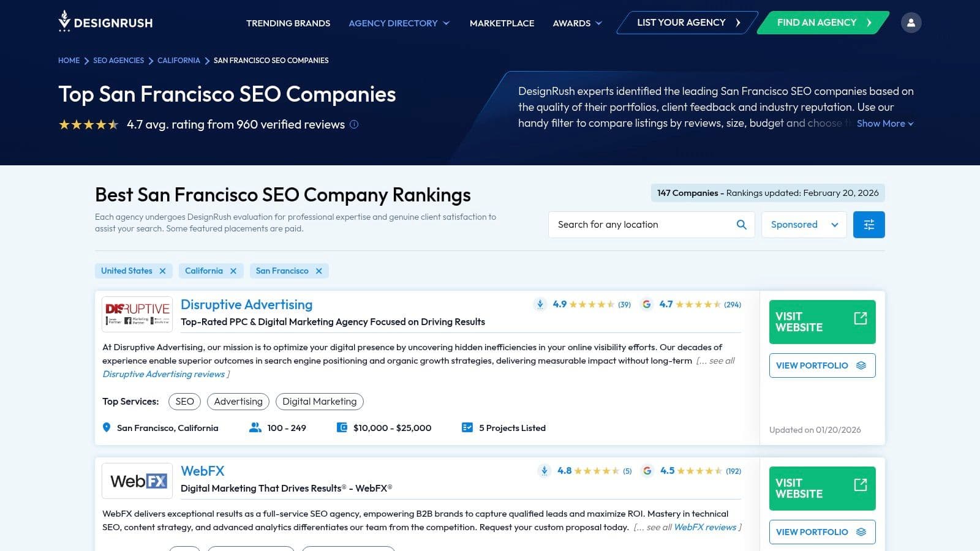Click the projects checklist icon by 5 Projects Listed
The image size is (980, 551).
coord(467,427)
